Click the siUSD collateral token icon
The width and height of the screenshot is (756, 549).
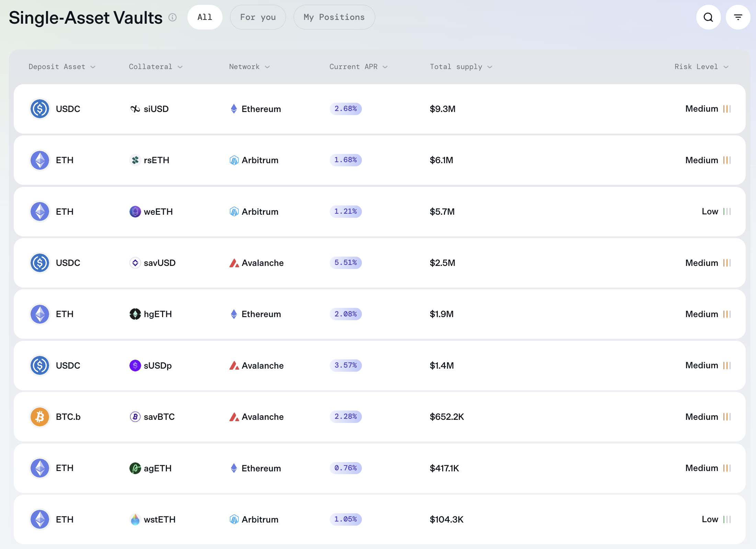135,109
